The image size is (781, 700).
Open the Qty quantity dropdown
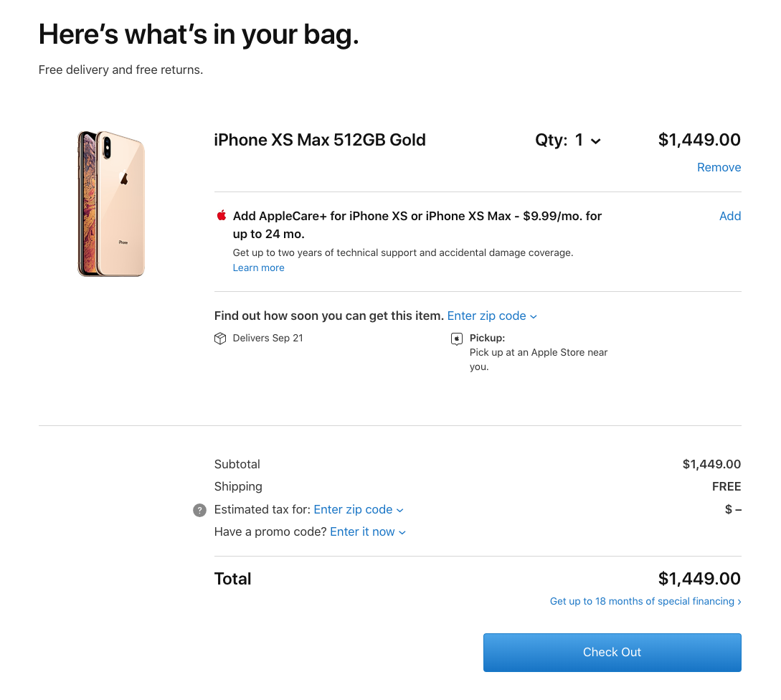(568, 140)
